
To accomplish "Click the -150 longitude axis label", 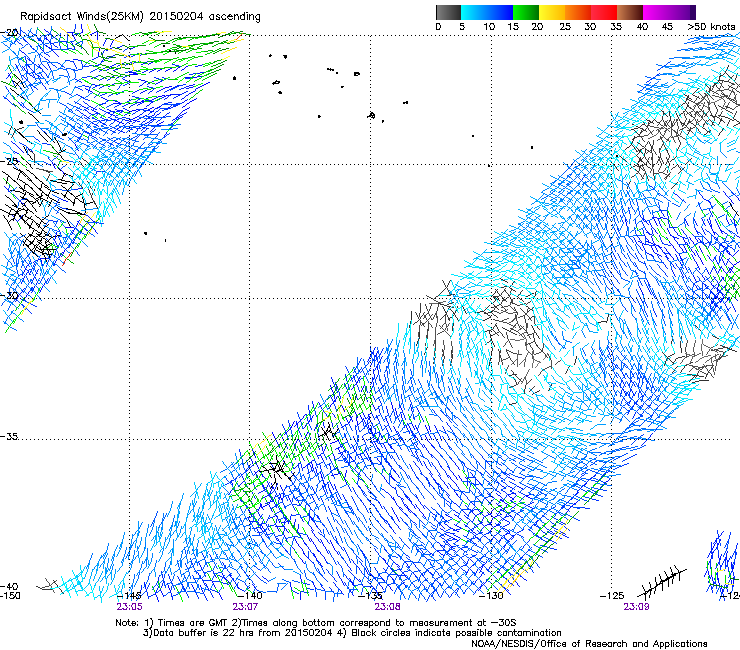I will pyautogui.click(x=10, y=596).
